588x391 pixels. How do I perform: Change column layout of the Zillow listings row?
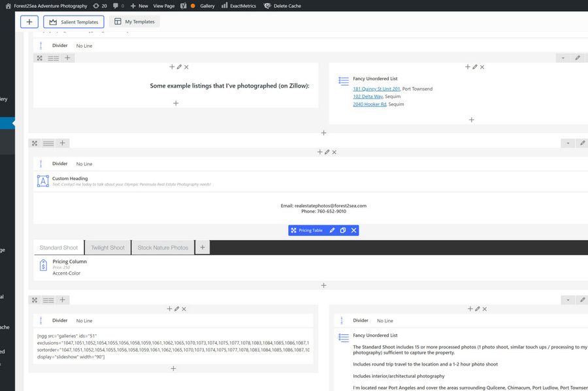[54, 58]
